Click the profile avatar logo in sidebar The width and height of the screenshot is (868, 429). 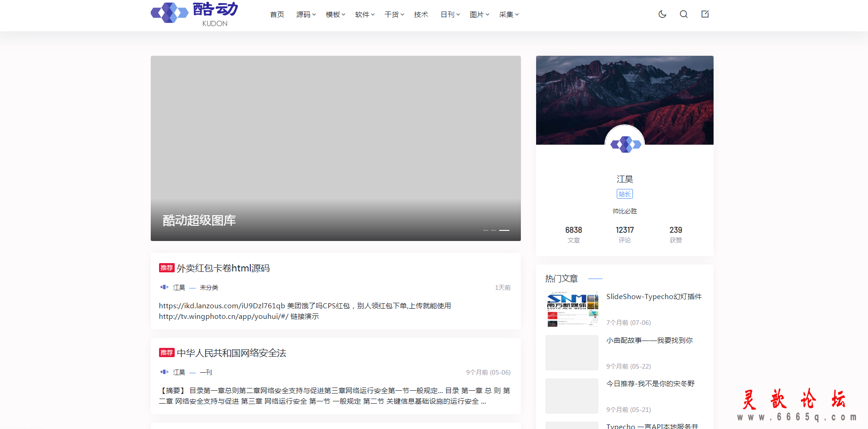625,144
